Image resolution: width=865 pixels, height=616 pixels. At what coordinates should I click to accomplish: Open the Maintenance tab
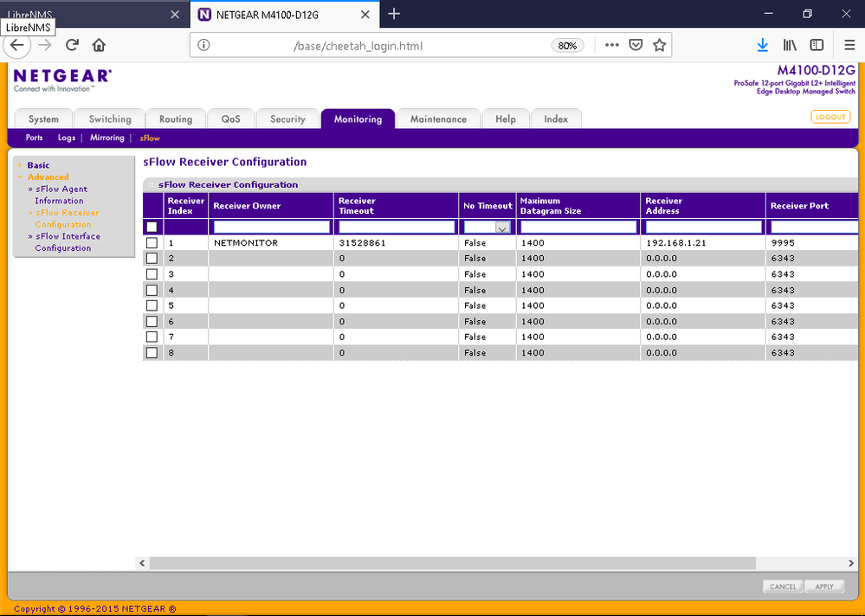tap(438, 119)
